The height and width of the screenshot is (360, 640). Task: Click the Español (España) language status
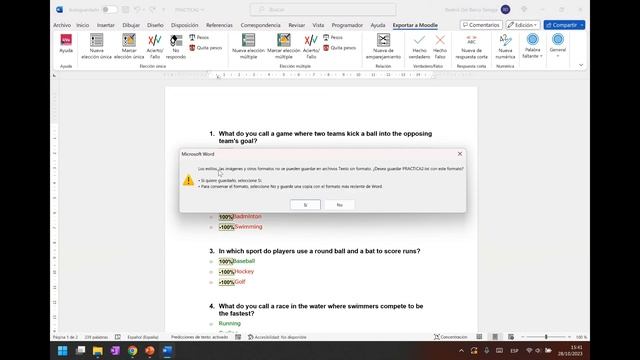143,337
